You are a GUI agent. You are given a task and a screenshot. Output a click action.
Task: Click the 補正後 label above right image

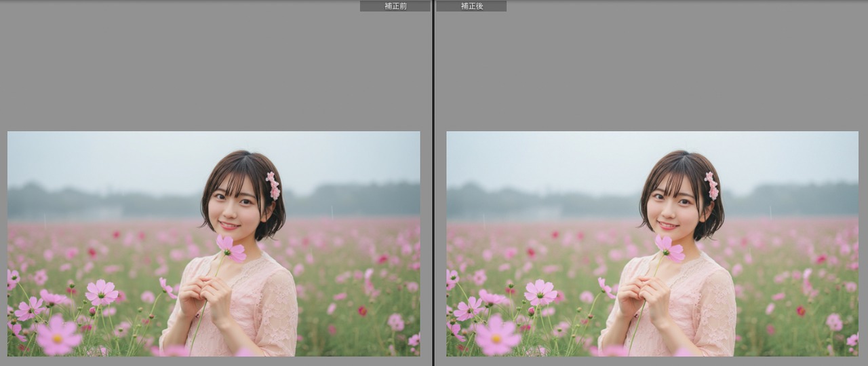tap(471, 6)
